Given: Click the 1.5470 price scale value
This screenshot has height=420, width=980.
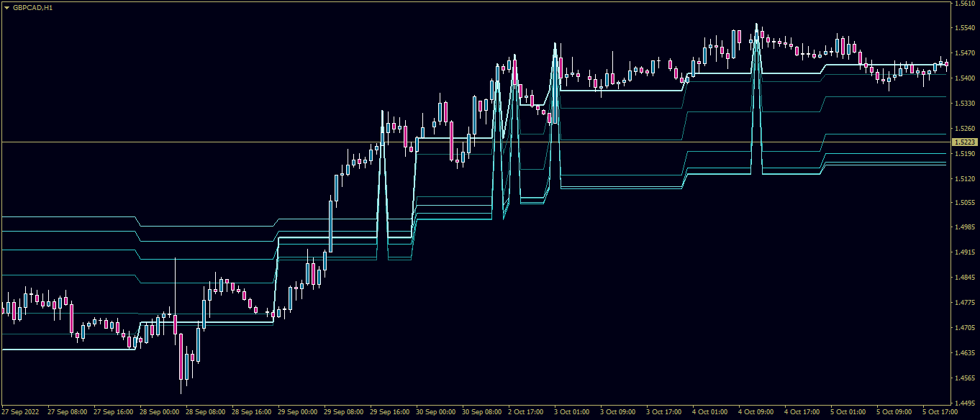Looking at the screenshot, I should (964, 53).
